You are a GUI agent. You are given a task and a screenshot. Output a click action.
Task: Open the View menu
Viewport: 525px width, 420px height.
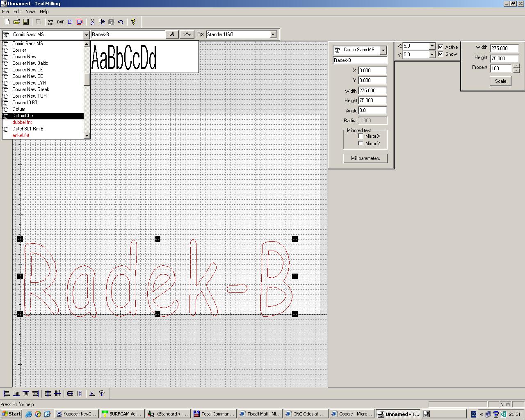(30, 11)
